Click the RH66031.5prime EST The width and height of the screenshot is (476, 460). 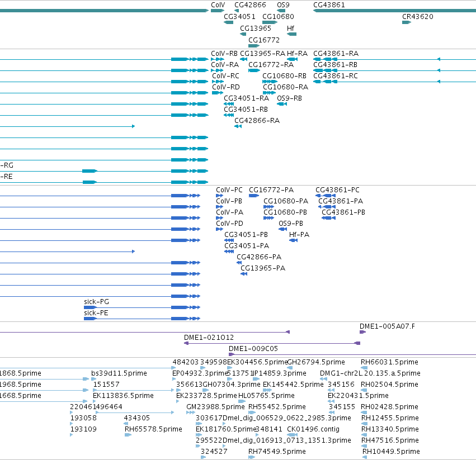coord(364,368)
